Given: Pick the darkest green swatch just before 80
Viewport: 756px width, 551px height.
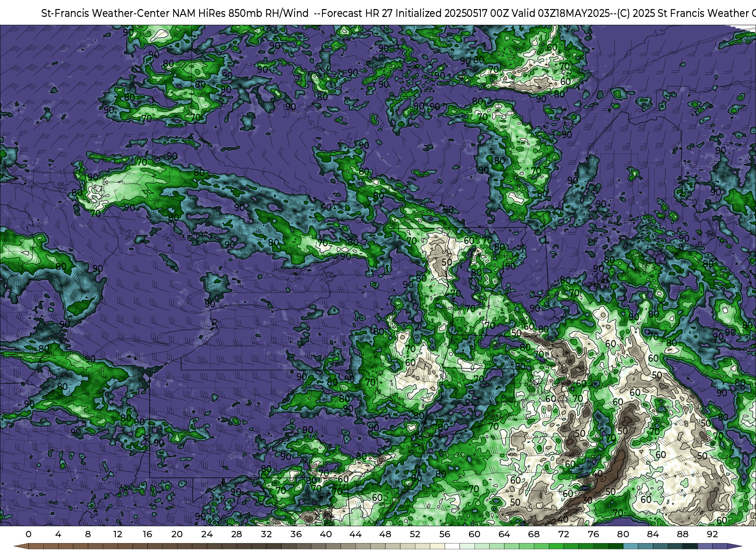Looking at the screenshot, I should pos(616,546).
